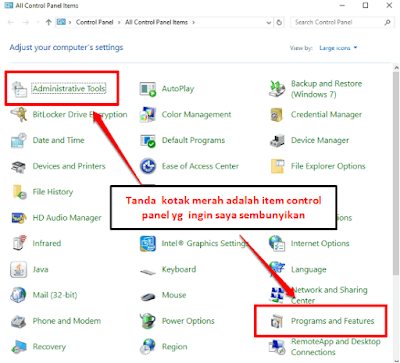Image resolution: width=400 pixels, height=363 pixels.
Task: Click HD Audio Manager icon
Action: 19,218
